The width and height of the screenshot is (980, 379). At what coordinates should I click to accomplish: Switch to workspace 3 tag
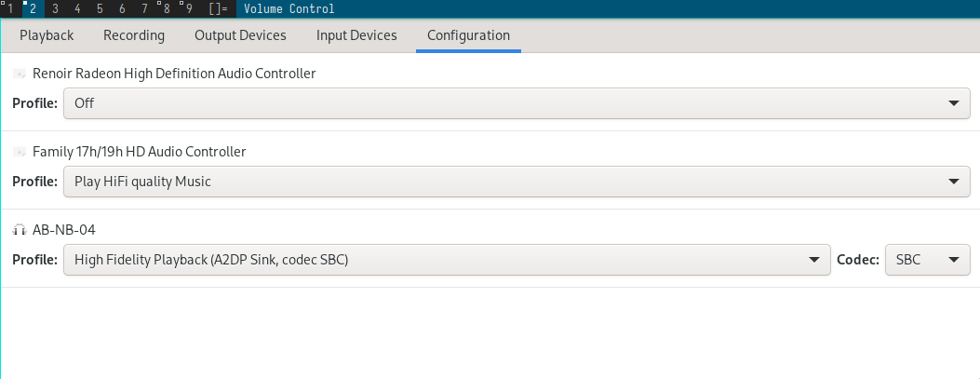click(56, 8)
